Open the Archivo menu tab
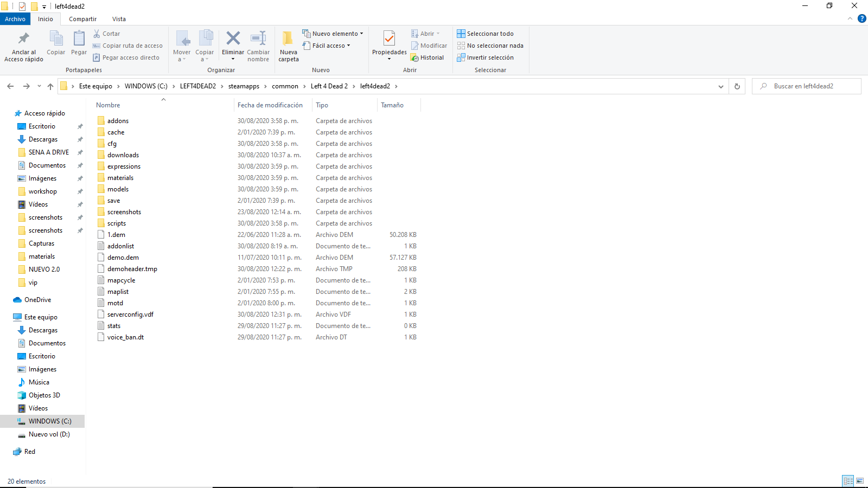Image resolution: width=868 pixels, height=488 pixels. 15,19
